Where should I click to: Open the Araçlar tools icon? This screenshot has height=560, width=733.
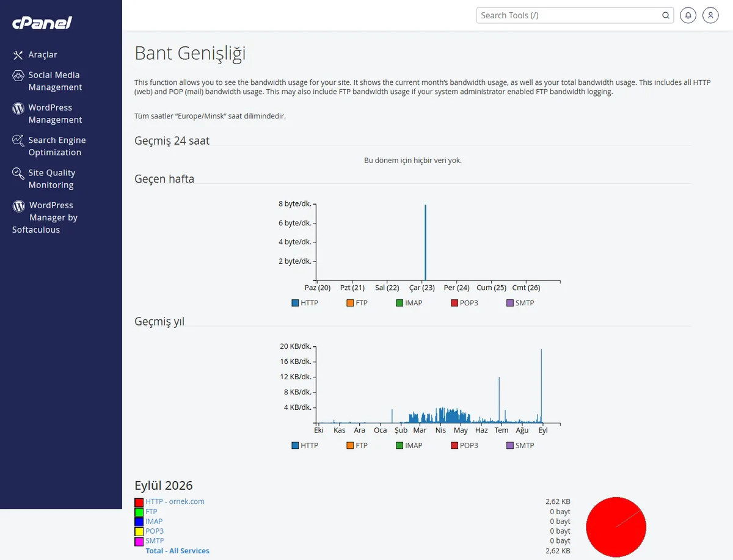click(x=18, y=55)
